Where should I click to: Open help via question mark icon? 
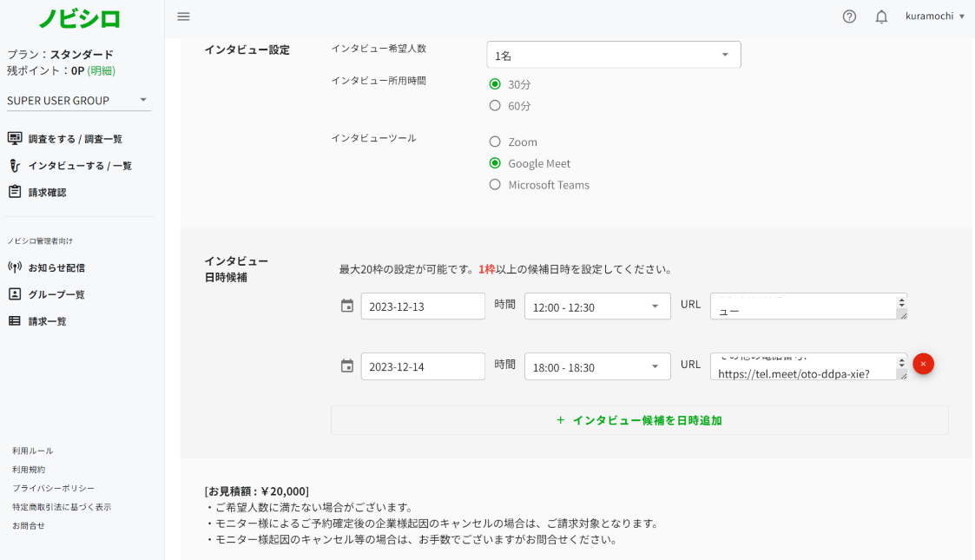pyautogui.click(x=849, y=16)
